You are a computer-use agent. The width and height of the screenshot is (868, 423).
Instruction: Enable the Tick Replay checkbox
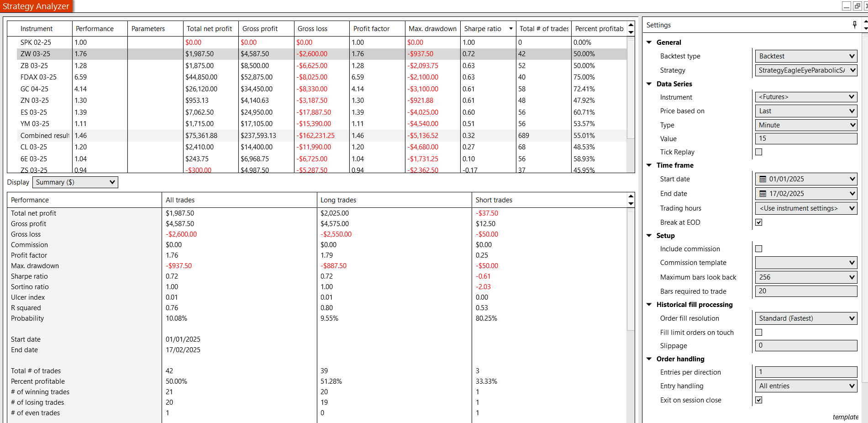[759, 152]
